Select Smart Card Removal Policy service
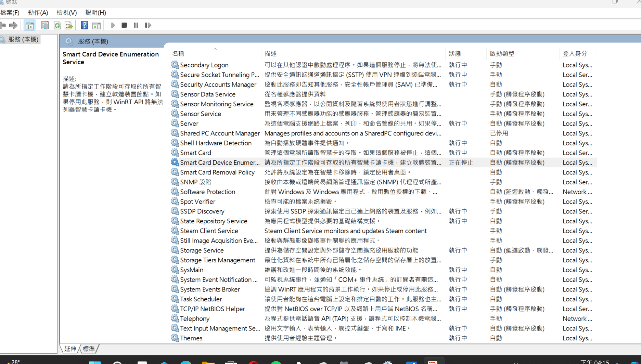 (217, 172)
